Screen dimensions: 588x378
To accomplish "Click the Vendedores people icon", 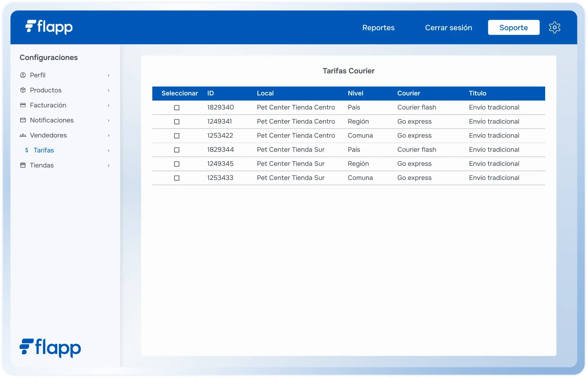I will 23,135.
